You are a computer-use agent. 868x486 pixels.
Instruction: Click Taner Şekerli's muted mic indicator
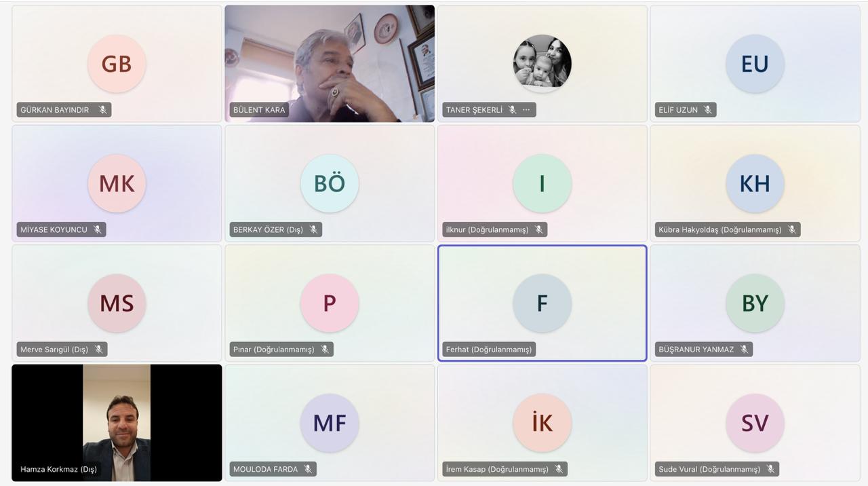513,110
